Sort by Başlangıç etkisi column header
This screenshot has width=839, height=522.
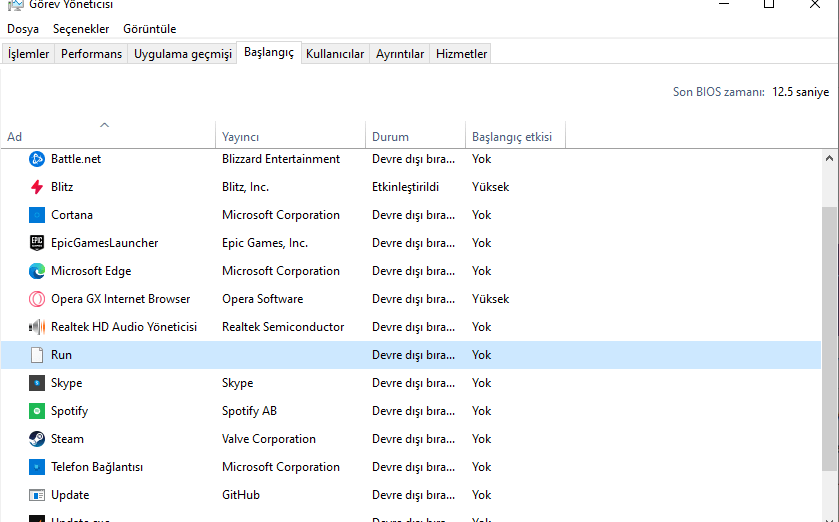click(515, 137)
